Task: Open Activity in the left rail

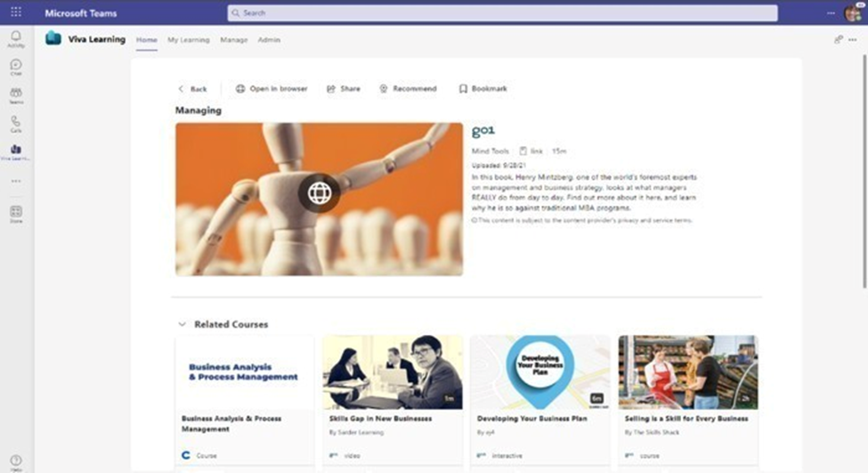Action: tap(16, 39)
